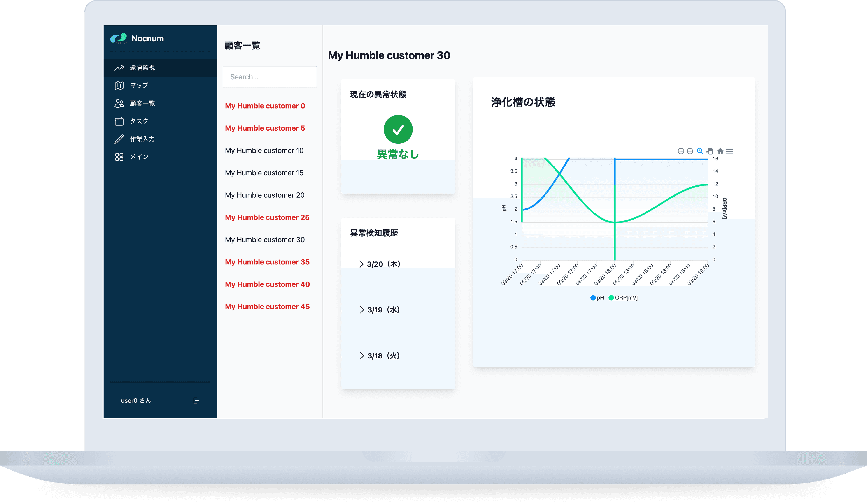Click the pencil icon beside 作業入力
The width and height of the screenshot is (867, 504).
point(119,139)
